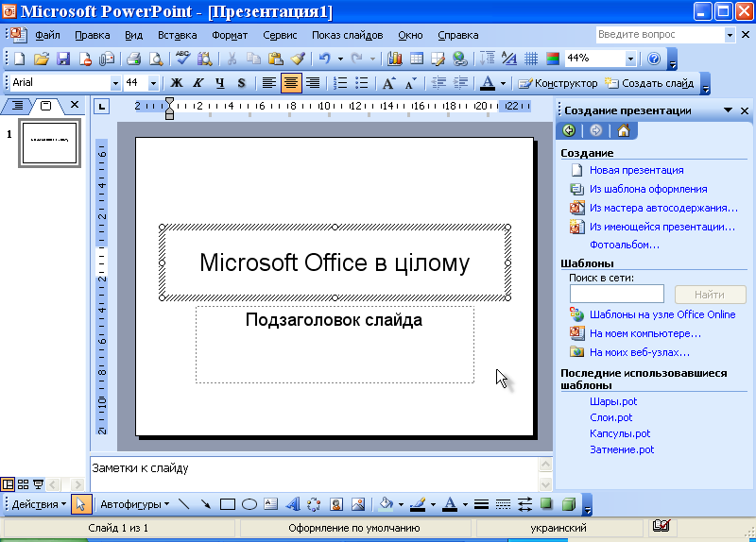Click the font color A swatch on drawing toolbar

tap(450, 504)
